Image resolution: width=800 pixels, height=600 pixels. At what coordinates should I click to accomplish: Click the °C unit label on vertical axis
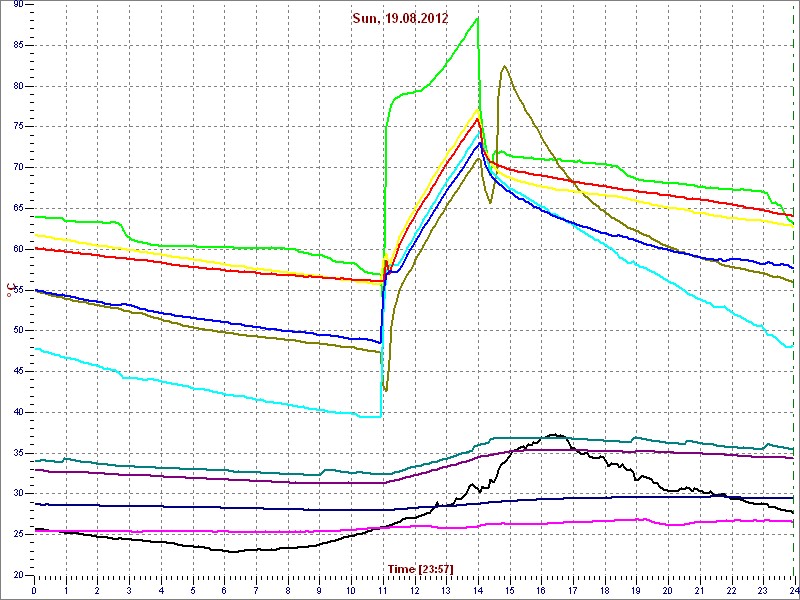[x=9, y=290]
